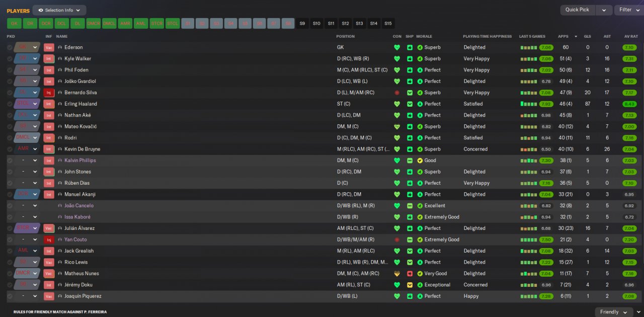The width and height of the screenshot is (644, 317).
Task: Open John Stones's picked-position dropdown
Action: [27, 172]
